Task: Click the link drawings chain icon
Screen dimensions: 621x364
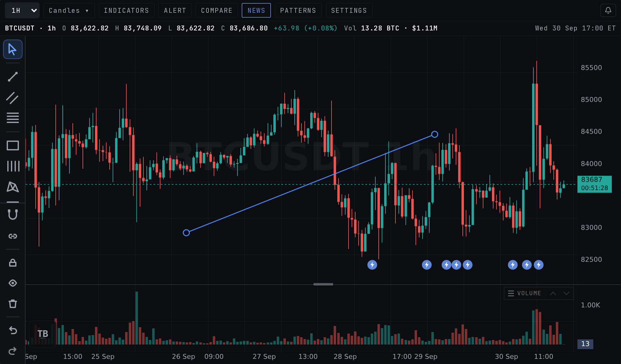Action: pyautogui.click(x=13, y=236)
